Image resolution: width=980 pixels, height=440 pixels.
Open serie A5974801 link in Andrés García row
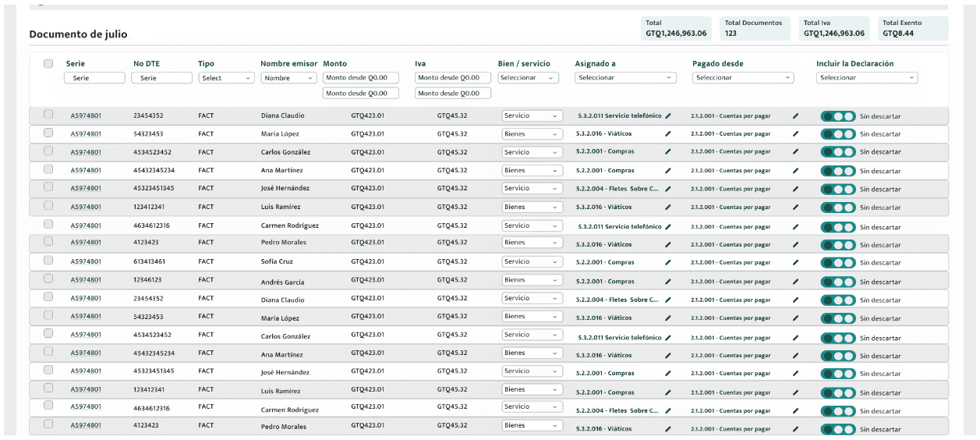[86, 279]
